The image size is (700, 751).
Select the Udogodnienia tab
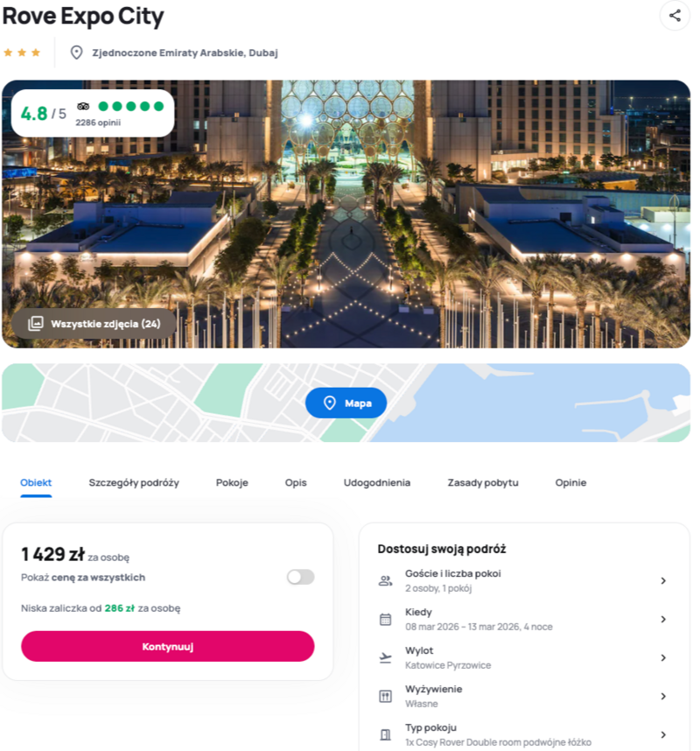(377, 482)
